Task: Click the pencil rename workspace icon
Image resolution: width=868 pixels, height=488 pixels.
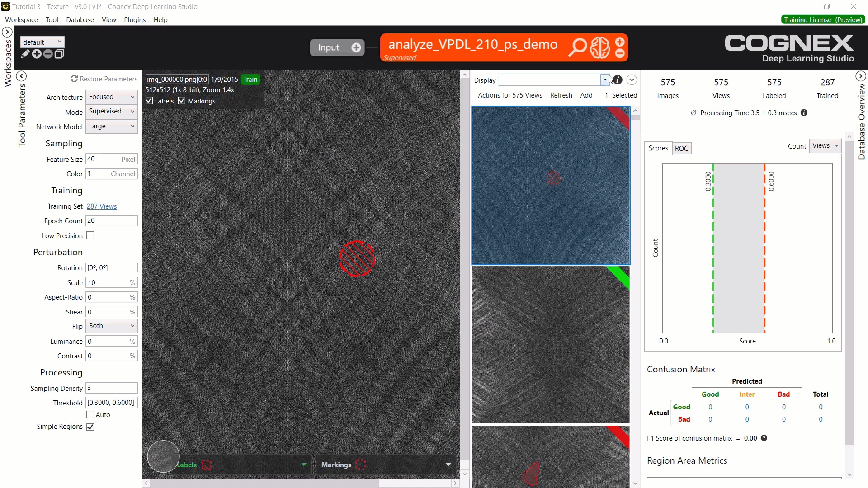Action: [x=25, y=54]
